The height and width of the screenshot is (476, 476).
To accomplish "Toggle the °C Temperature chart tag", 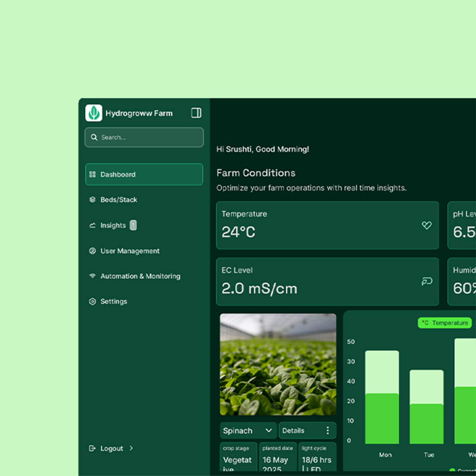I will tap(445, 323).
